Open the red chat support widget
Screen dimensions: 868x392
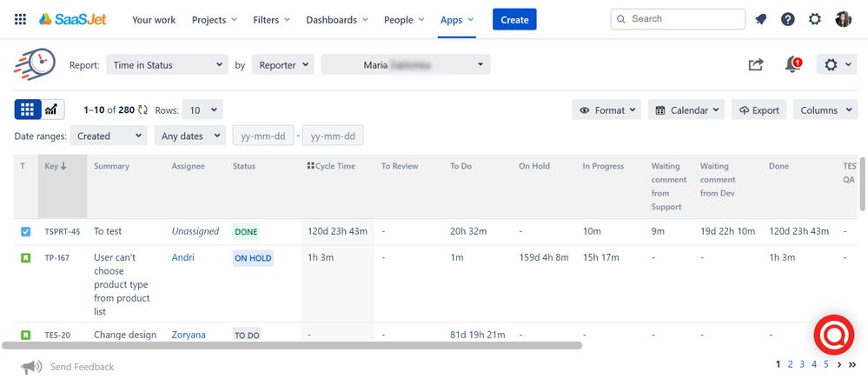(x=833, y=335)
